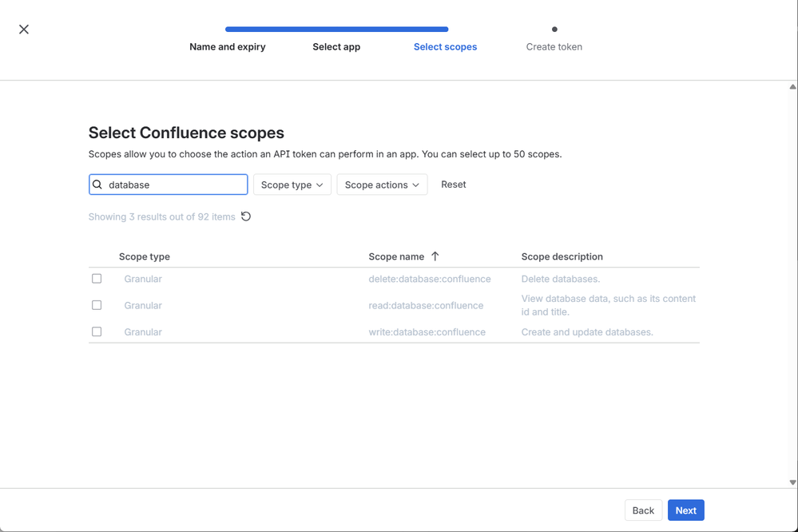Open the Scope type filter dropdown
This screenshot has height=532, width=798.
pos(292,185)
